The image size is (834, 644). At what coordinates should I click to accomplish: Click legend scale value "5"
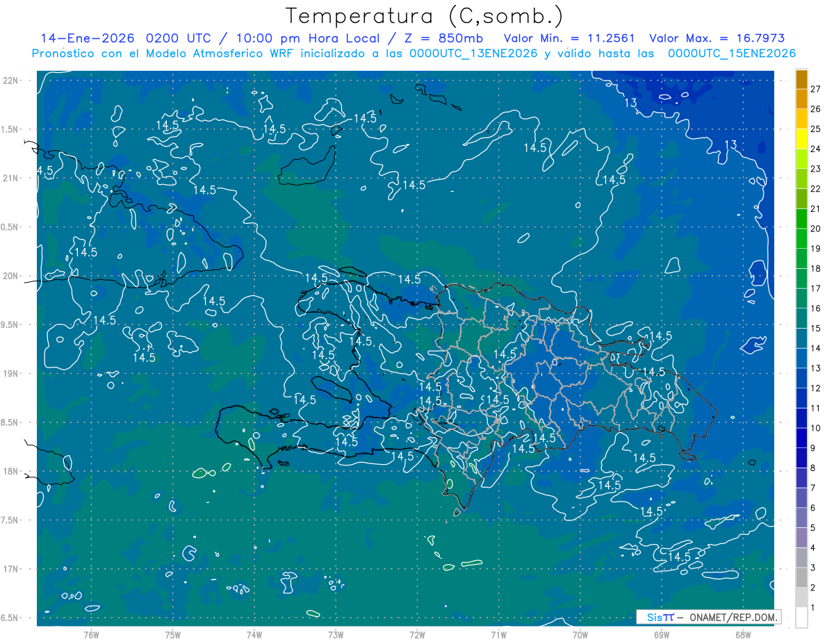[x=813, y=528]
